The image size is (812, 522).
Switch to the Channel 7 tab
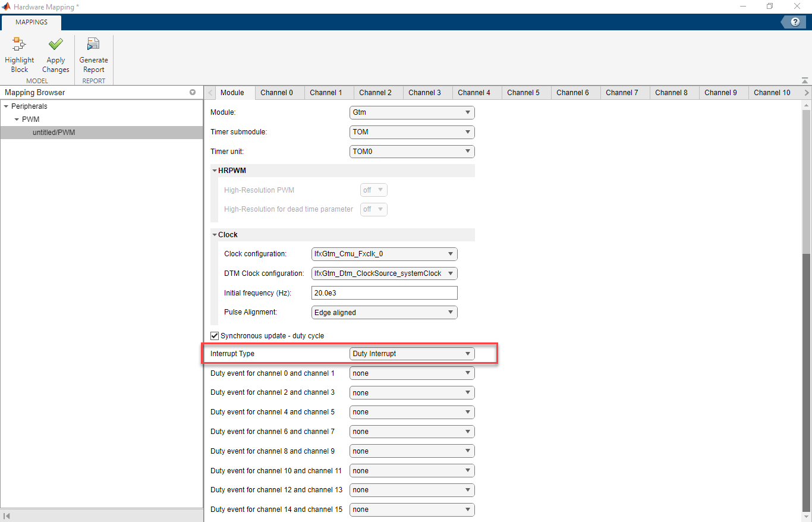click(622, 93)
